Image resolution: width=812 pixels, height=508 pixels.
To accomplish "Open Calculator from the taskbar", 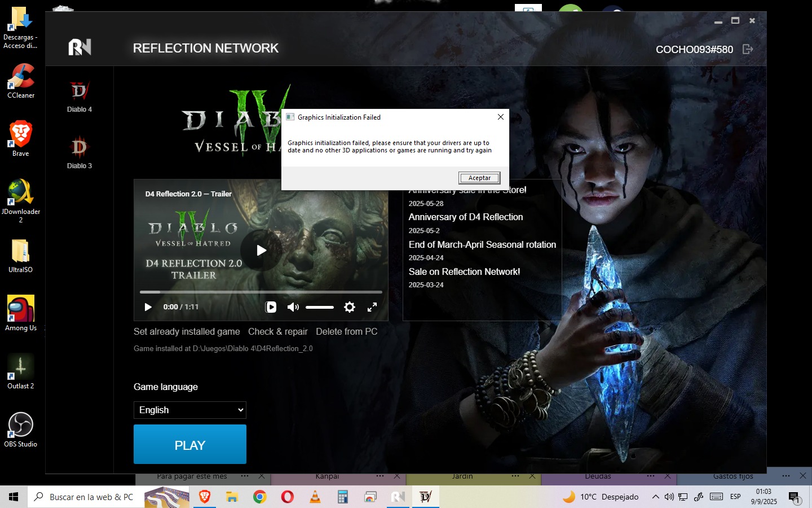I will click(x=342, y=497).
